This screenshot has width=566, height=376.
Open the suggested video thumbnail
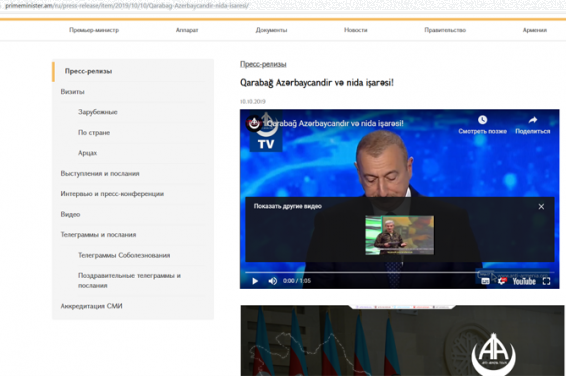pyautogui.click(x=400, y=235)
